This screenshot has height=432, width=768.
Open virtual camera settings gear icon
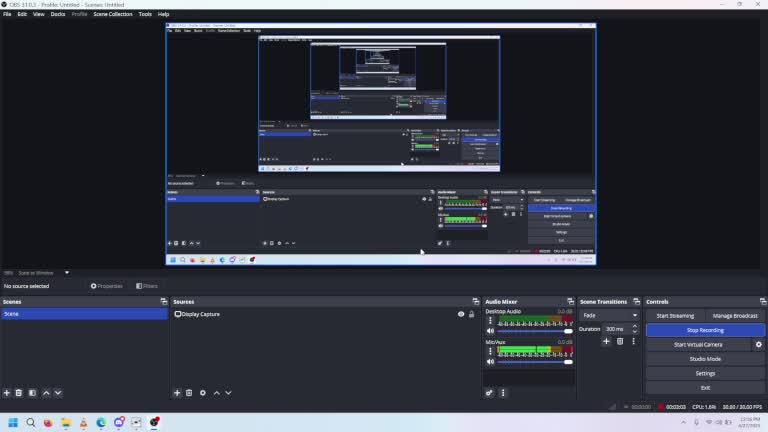tap(758, 345)
